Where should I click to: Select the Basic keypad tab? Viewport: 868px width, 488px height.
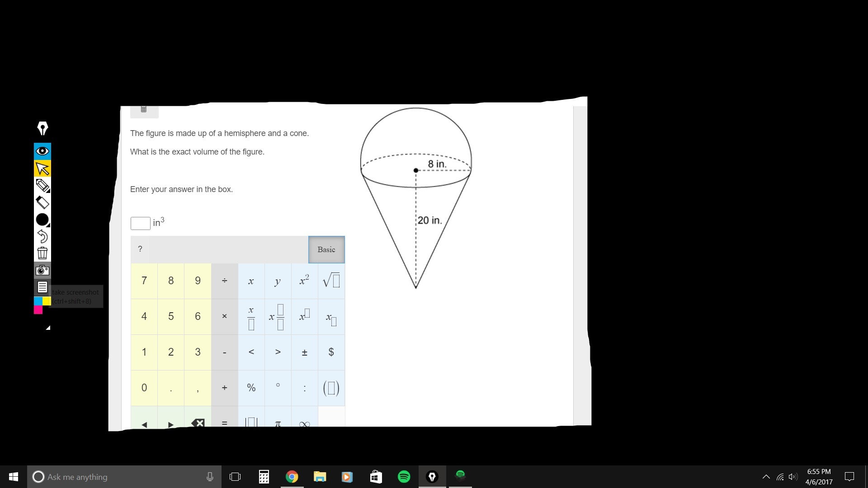[x=326, y=249]
